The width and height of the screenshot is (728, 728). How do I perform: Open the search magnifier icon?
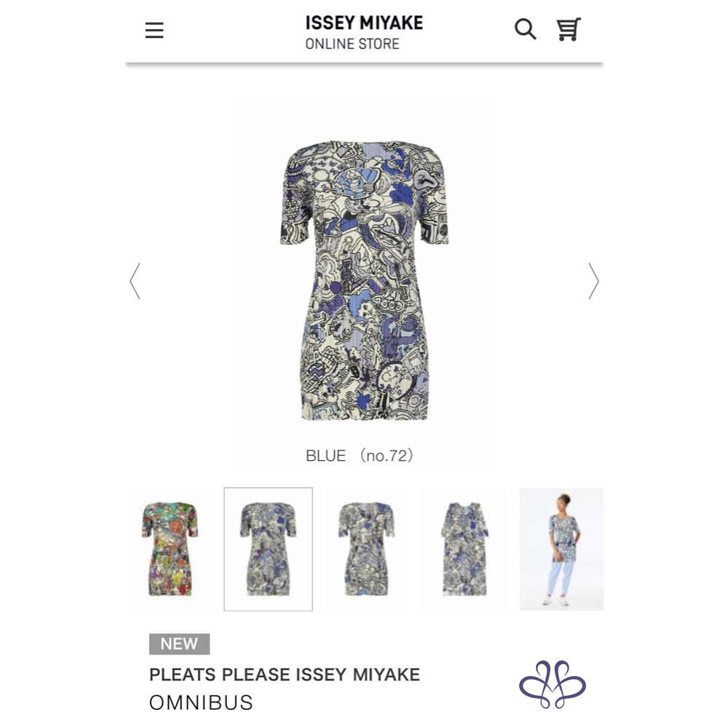tap(525, 29)
